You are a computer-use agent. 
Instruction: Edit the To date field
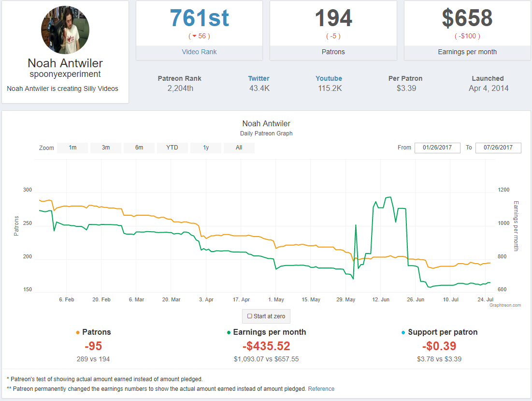tap(498, 148)
